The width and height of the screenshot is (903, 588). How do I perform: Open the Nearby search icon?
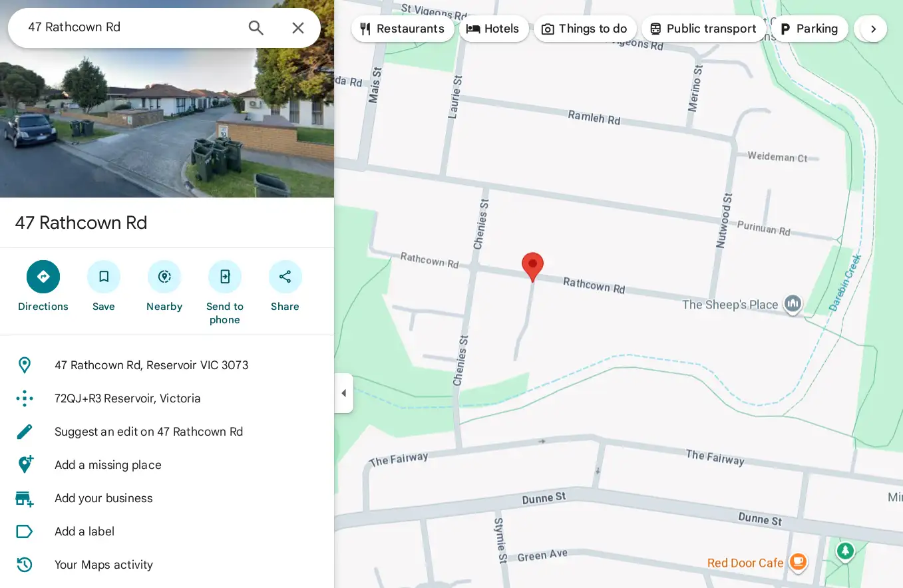(164, 277)
